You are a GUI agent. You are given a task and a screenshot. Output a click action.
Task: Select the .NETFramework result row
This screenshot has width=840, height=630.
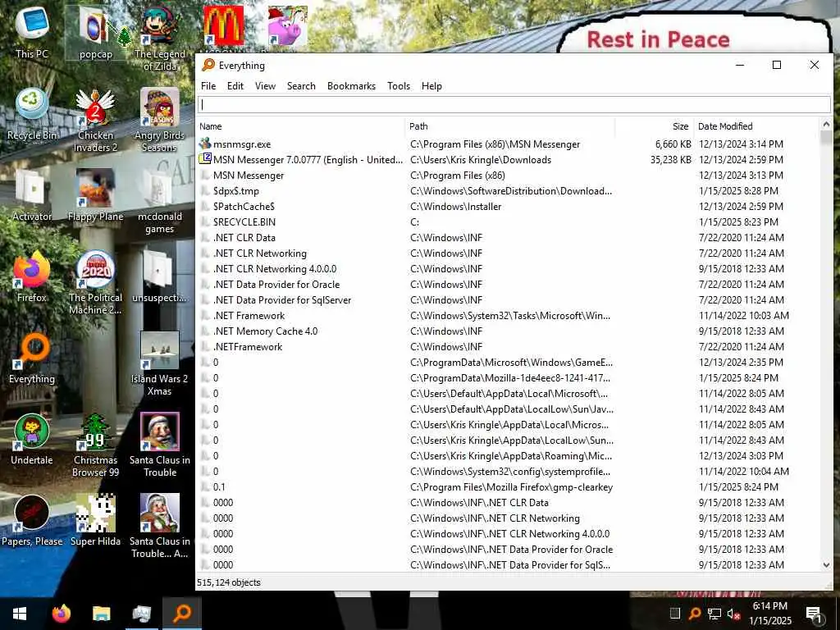coord(509,347)
